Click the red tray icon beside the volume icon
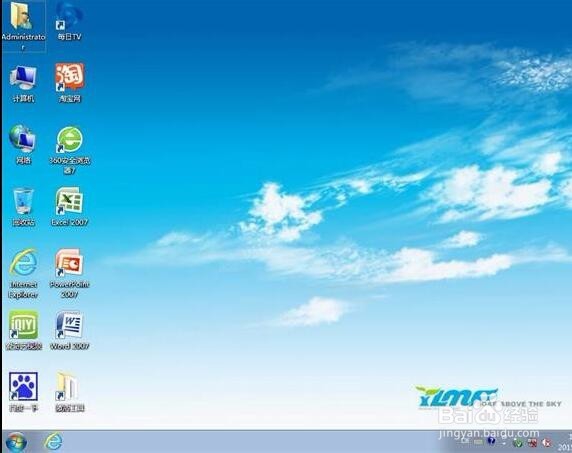572x453 pixels. 533,443
